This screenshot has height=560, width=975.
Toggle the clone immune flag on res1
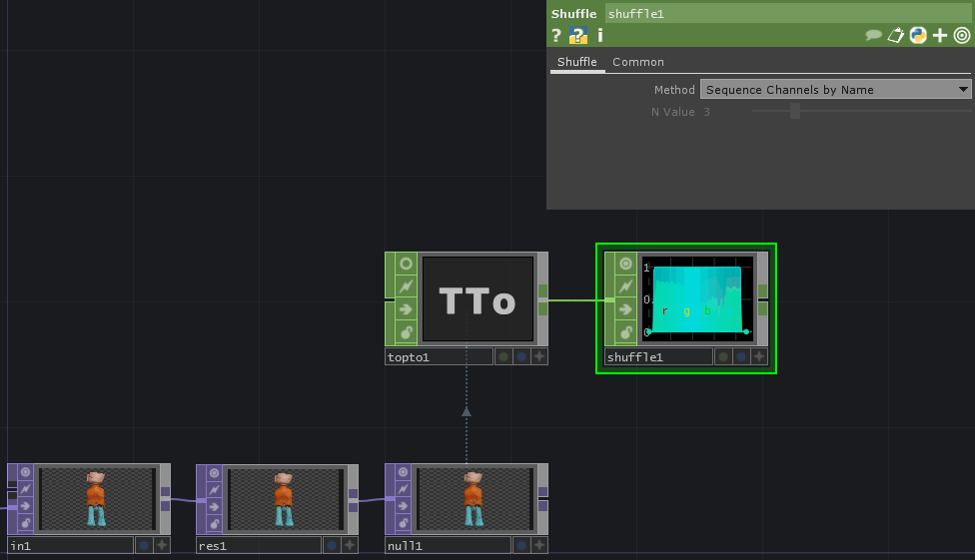coord(214,473)
